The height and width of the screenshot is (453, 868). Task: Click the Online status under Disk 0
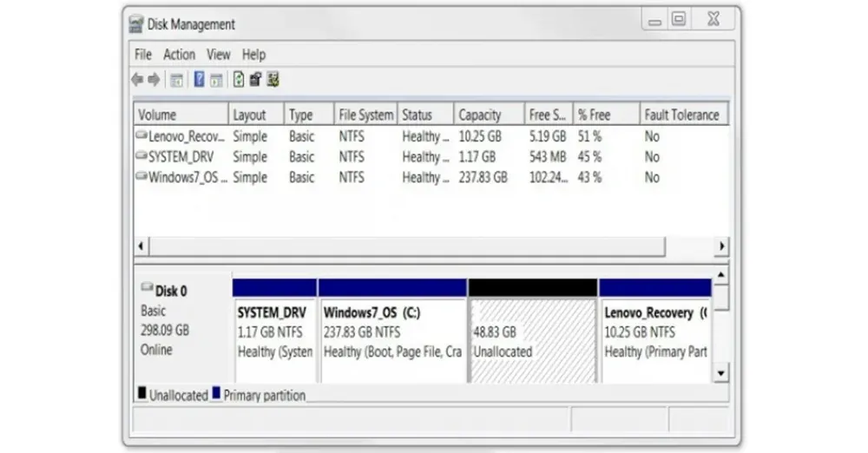point(156,350)
